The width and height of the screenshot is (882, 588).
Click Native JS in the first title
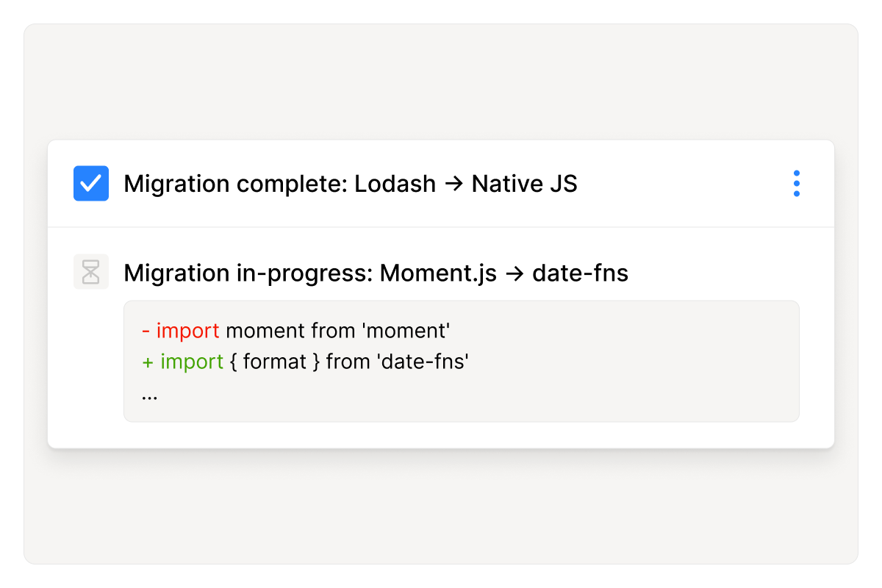524,184
